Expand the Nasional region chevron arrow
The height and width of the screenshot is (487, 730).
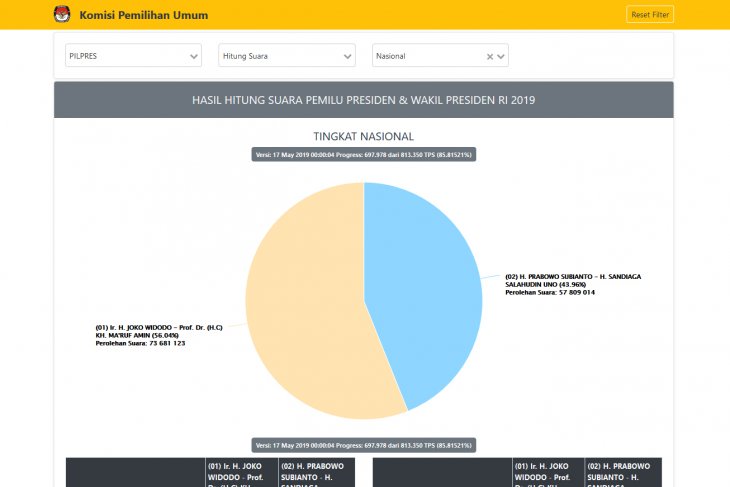[501, 56]
